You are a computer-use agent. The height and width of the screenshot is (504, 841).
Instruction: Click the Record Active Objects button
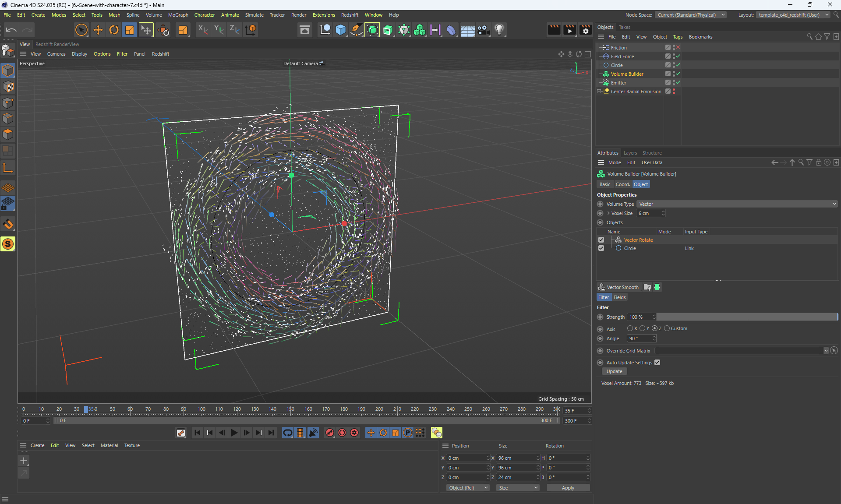pyautogui.click(x=330, y=433)
